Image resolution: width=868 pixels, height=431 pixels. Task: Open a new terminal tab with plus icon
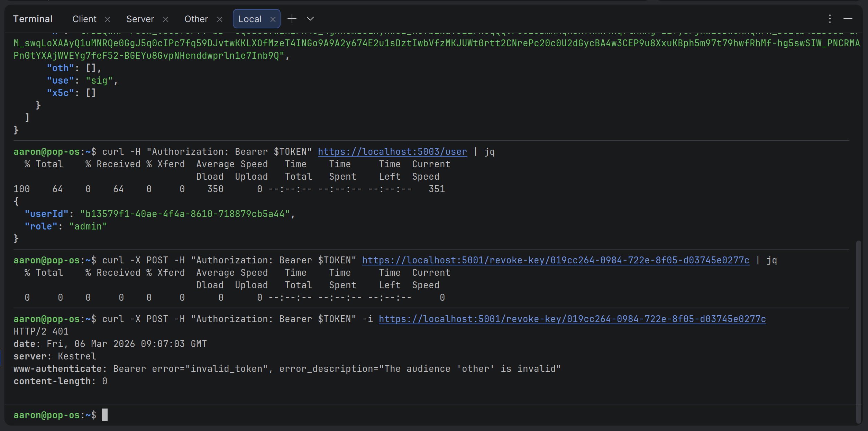pos(292,19)
